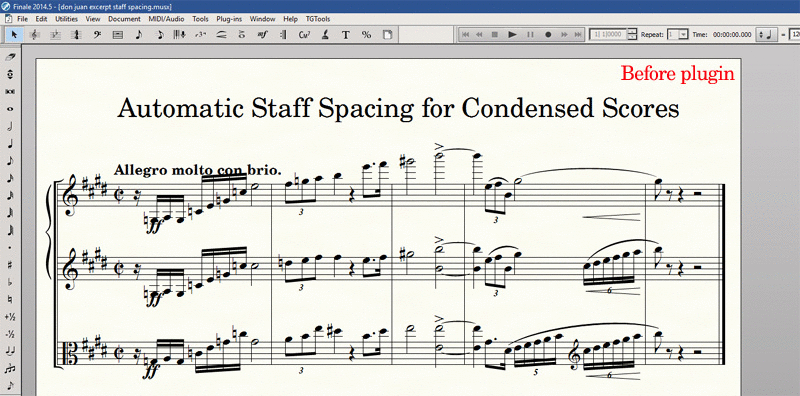Select the Clef tool with bass clef
Viewport: 800px width, 396px height.
tap(97, 34)
